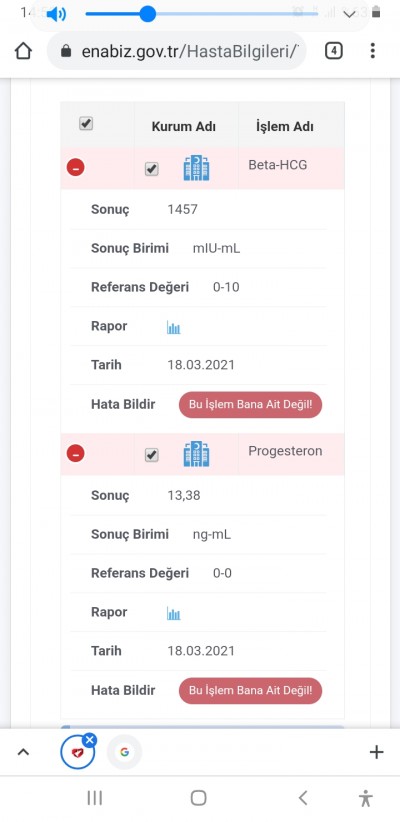Uncheck the Progesteron row checkbox

pyautogui.click(x=152, y=455)
